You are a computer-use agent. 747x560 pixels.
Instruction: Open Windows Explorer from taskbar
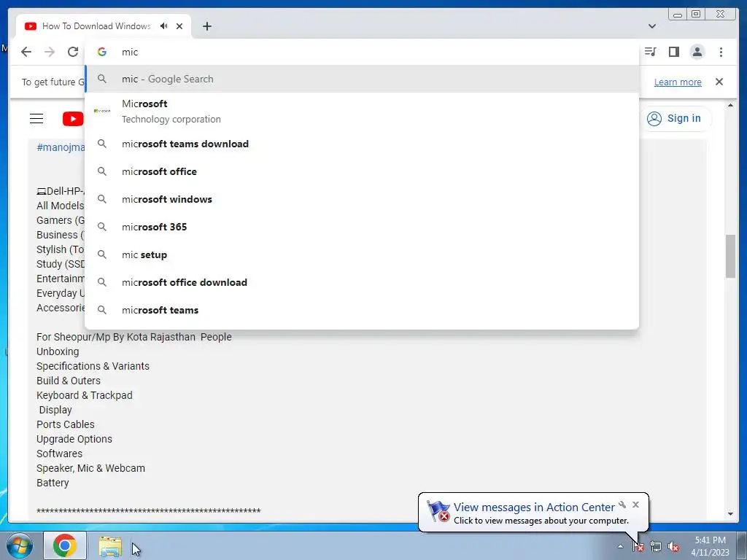[110, 546]
